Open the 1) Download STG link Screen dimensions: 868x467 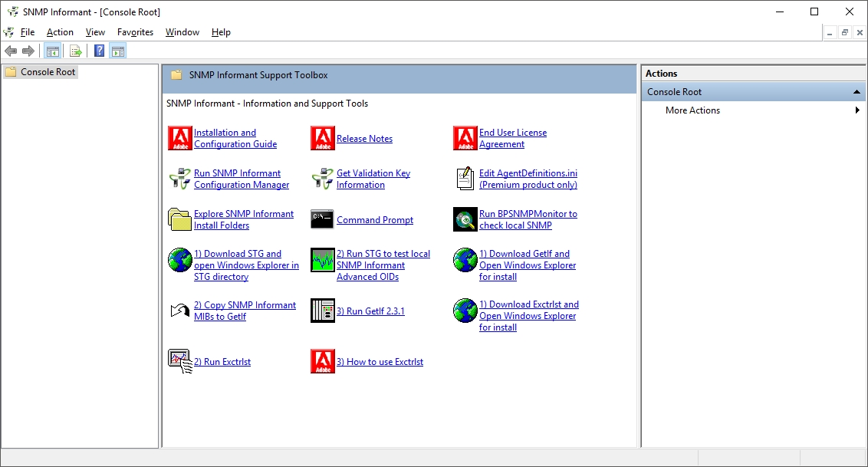(246, 265)
